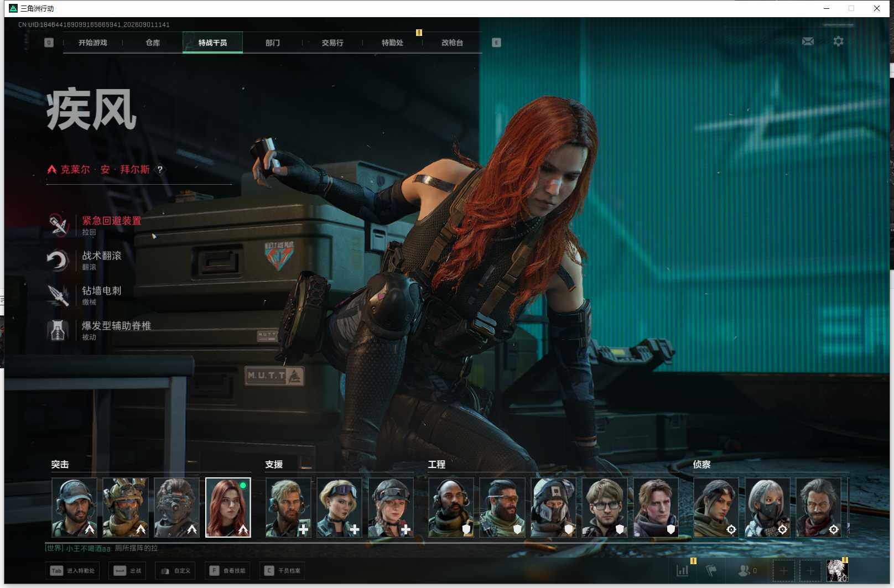Click the second empty squad slot plus
This screenshot has height=588, width=894.
click(810, 570)
